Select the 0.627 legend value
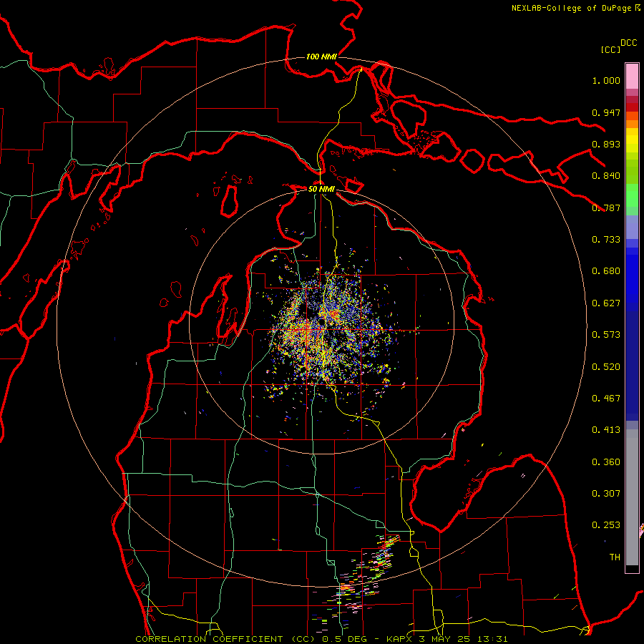644x644 pixels. [606, 303]
